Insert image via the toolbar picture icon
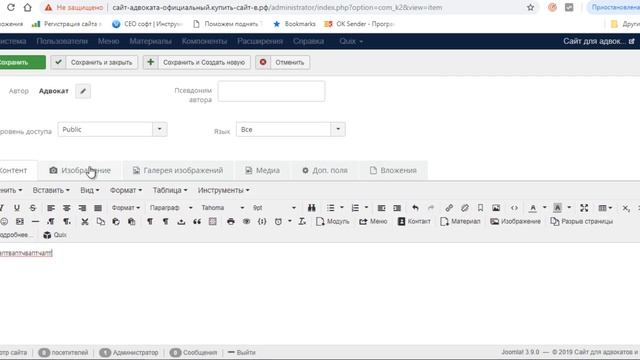Image resolution: width=640 pixels, height=360 pixels. pos(496,208)
